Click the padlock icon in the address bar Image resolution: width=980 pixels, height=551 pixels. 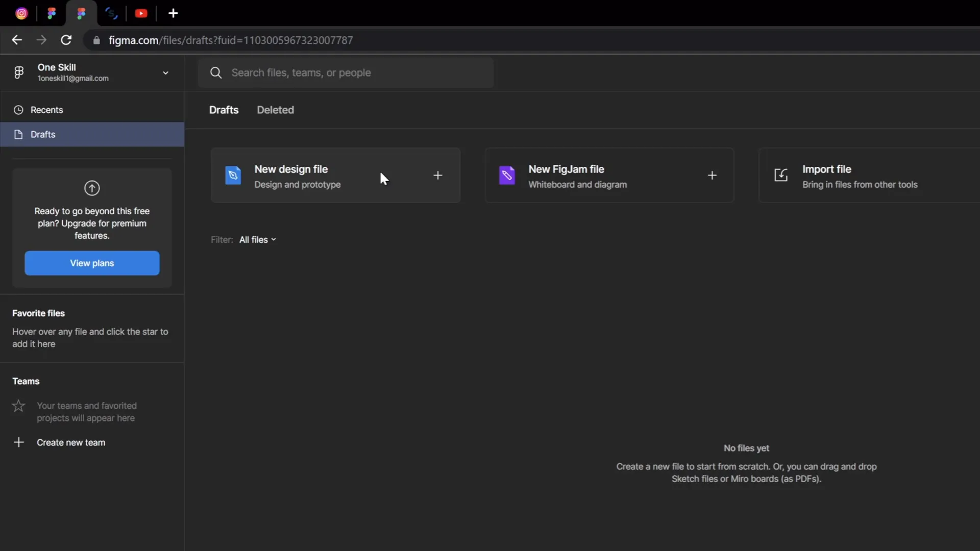[96, 40]
